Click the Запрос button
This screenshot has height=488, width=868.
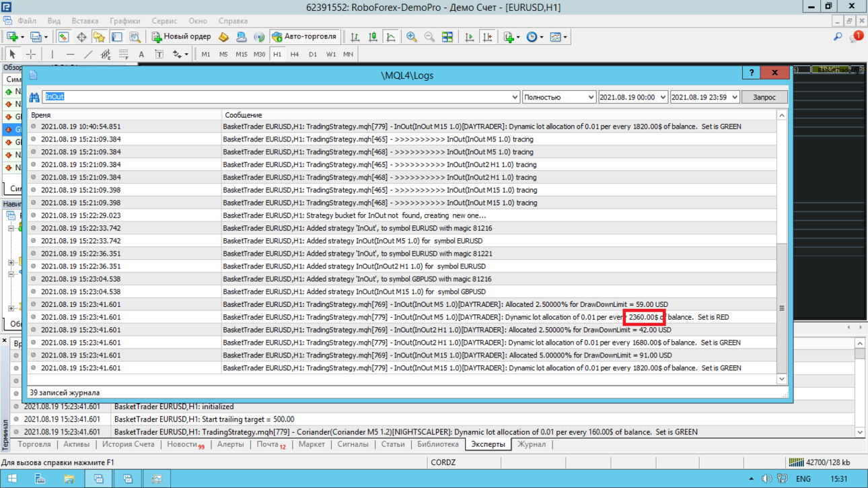[x=764, y=98]
